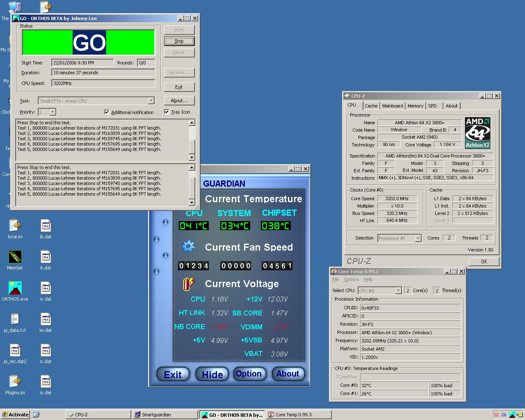This screenshot has width=525, height=420.
Task: Toggle the Tray Icon checkbox
Action: pyautogui.click(x=167, y=112)
